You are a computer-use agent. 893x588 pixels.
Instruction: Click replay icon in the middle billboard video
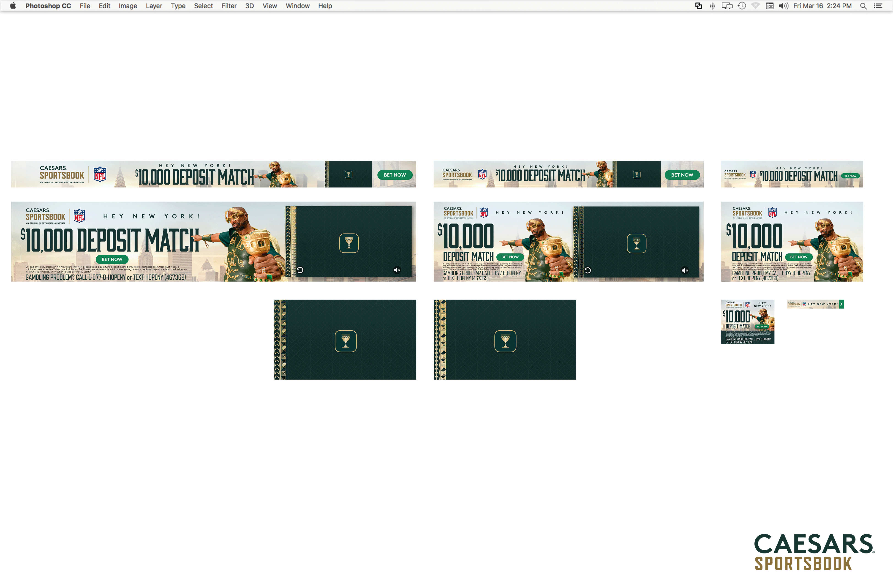point(588,270)
